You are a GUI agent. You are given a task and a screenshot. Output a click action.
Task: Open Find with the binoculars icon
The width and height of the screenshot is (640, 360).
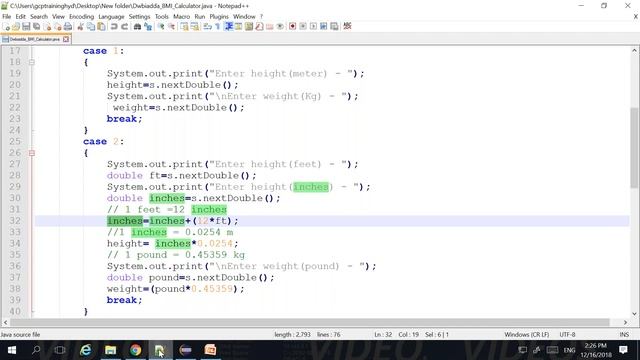coord(137,27)
